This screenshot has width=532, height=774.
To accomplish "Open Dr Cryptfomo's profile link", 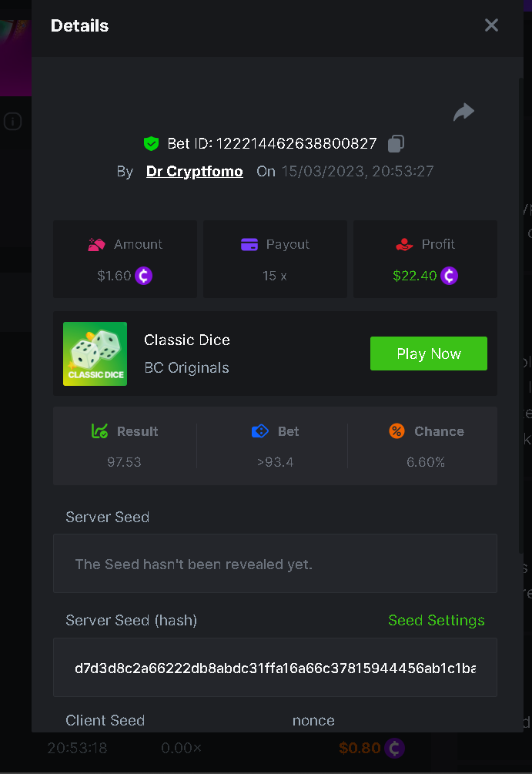I will point(194,172).
